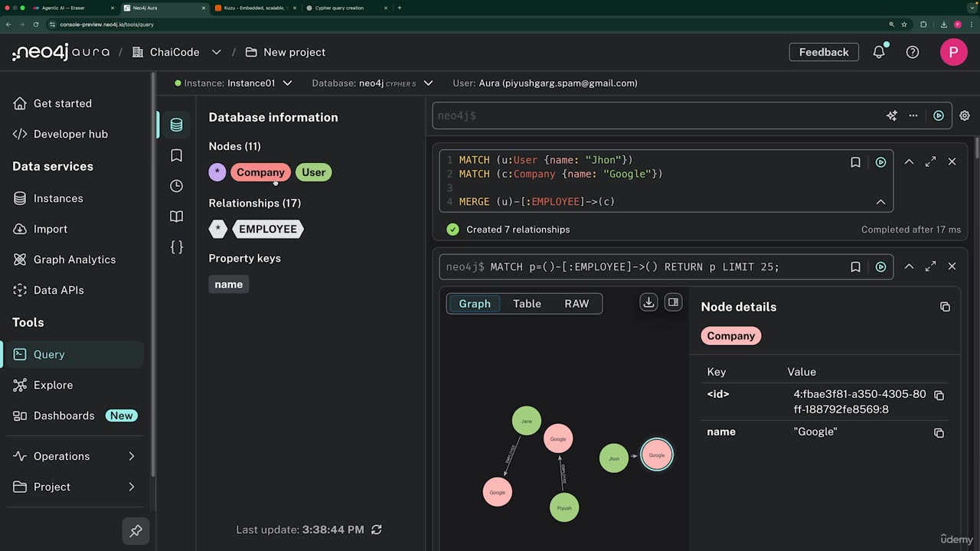Collapse the MERGE query result frame
The image size is (980, 551).
coord(909,162)
